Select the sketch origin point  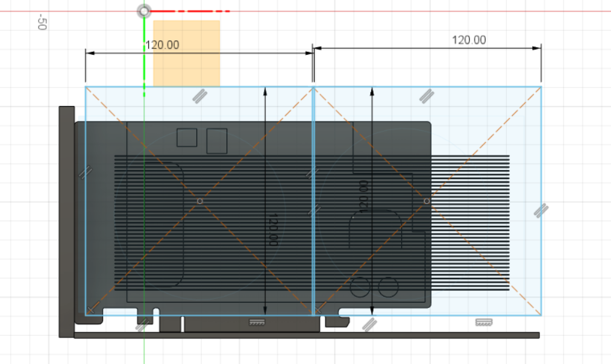click(144, 11)
